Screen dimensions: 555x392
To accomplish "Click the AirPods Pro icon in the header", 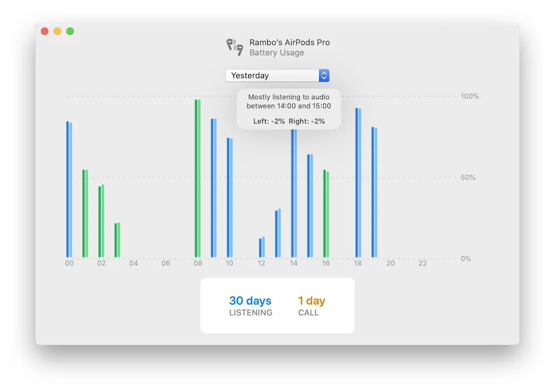I will pos(235,47).
